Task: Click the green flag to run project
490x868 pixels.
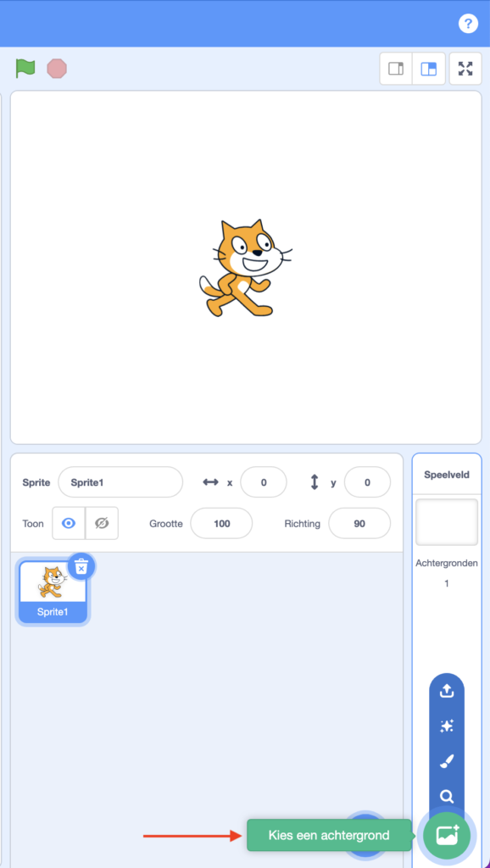Action: 25,69
